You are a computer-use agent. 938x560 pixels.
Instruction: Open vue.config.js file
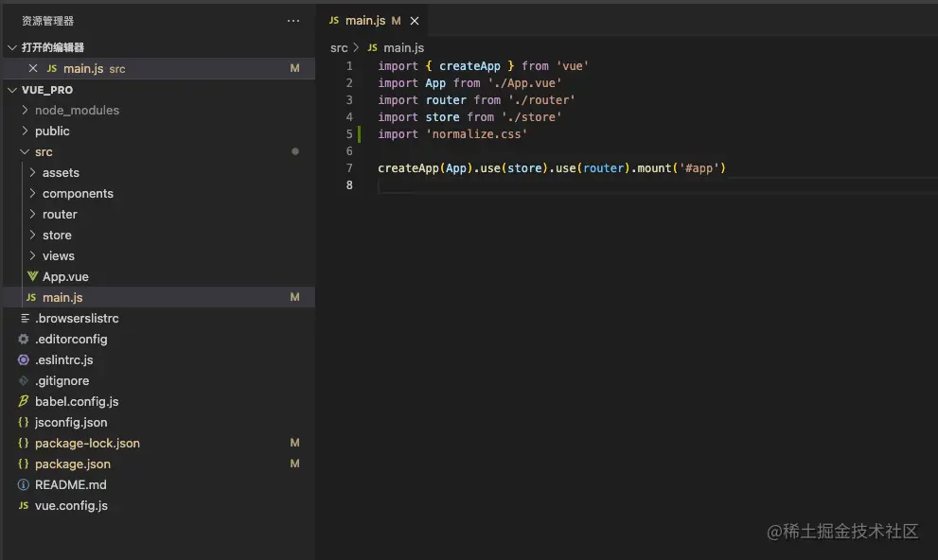(71, 506)
